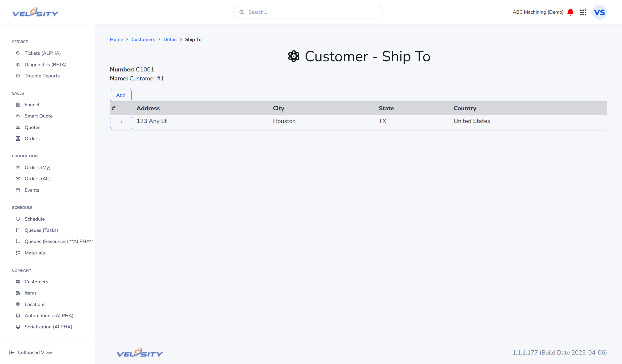Open Orders (All) under Production
622x364 pixels.
[38, 179]
